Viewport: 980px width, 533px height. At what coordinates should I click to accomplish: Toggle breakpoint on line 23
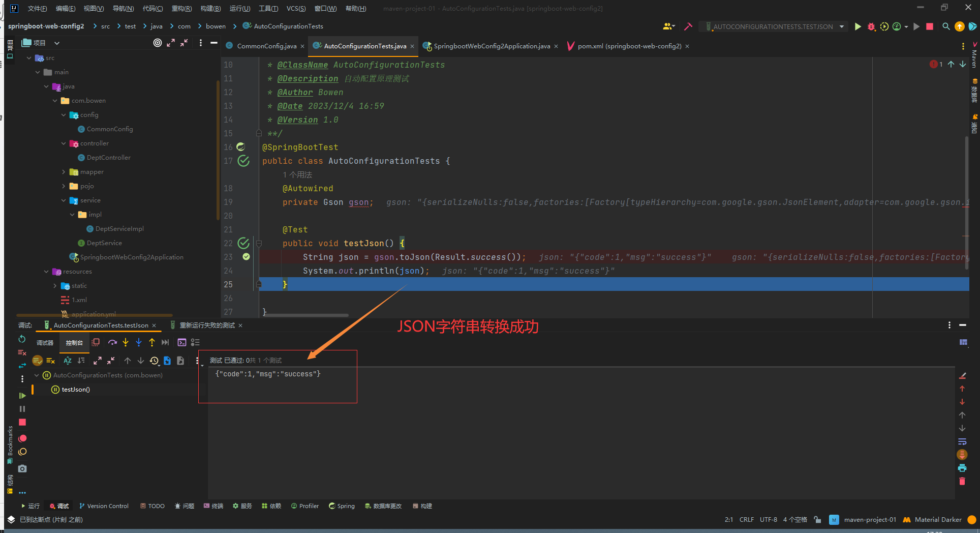point(246,257)
